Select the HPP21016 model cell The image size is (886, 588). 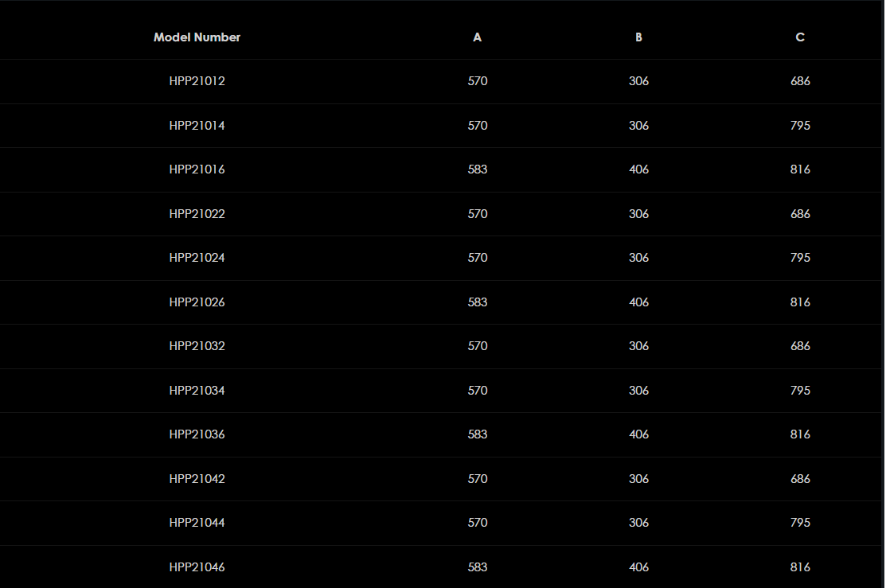pyautogui.click(x=197, y=169)
